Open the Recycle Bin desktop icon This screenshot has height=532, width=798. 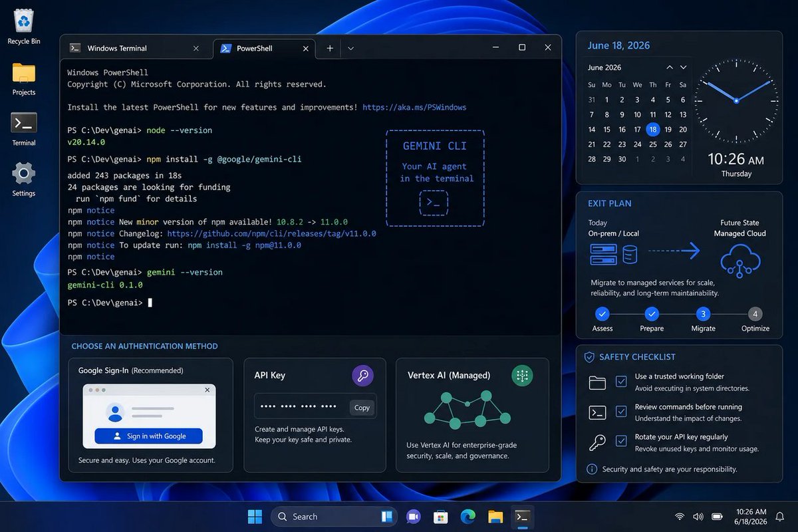pos(24,21)
